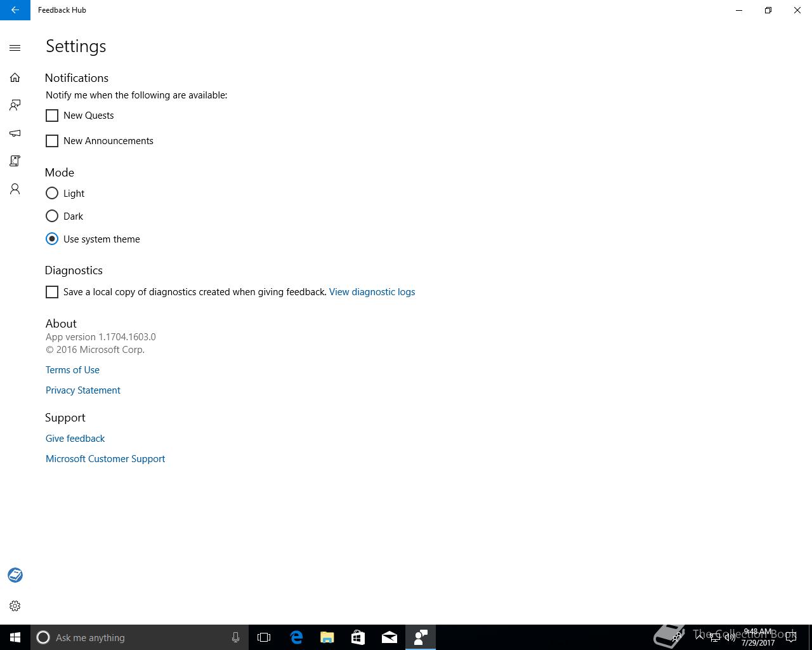Open Task View on taskbar

pyautogui.click(x=264, y=637)
